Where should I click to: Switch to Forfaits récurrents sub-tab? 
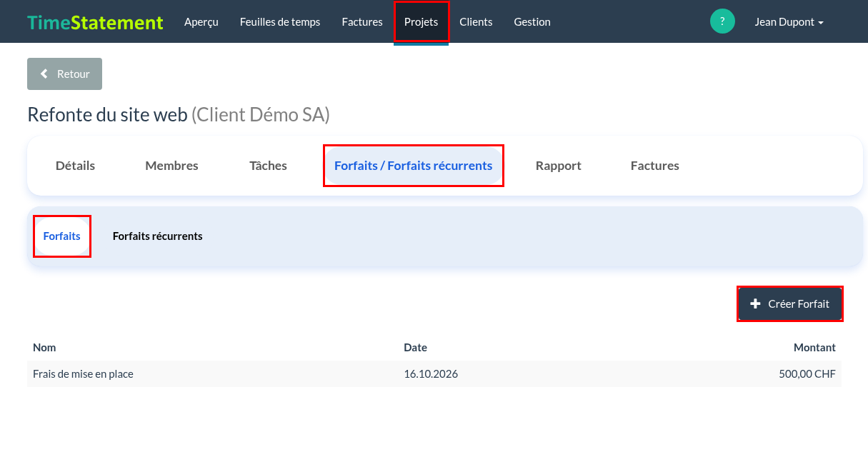[158, 236]
